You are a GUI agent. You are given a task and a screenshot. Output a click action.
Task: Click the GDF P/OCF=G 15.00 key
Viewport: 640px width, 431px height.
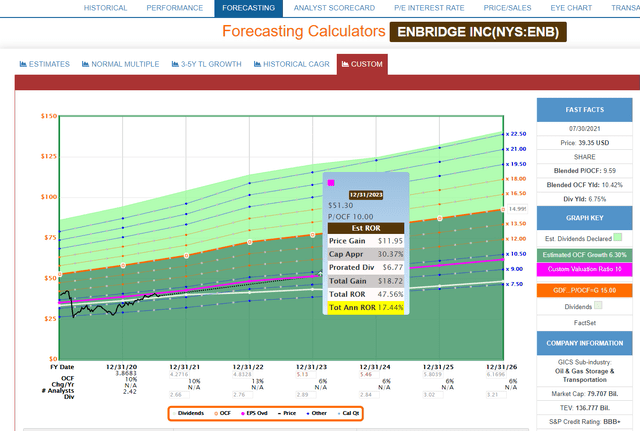click(x=584, y=291)
